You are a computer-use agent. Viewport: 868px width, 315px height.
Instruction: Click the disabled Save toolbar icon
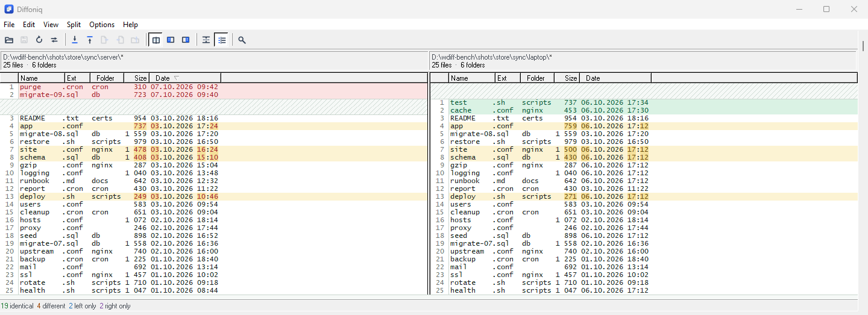[24, 40]
